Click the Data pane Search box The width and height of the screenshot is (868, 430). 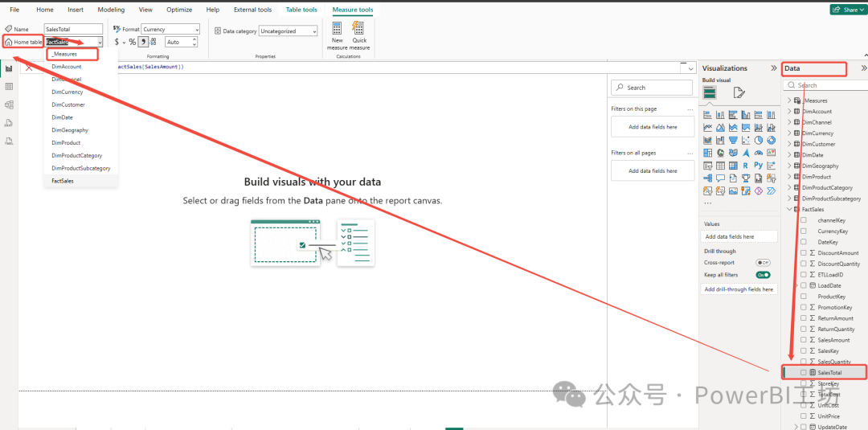(x=826, y=85)
